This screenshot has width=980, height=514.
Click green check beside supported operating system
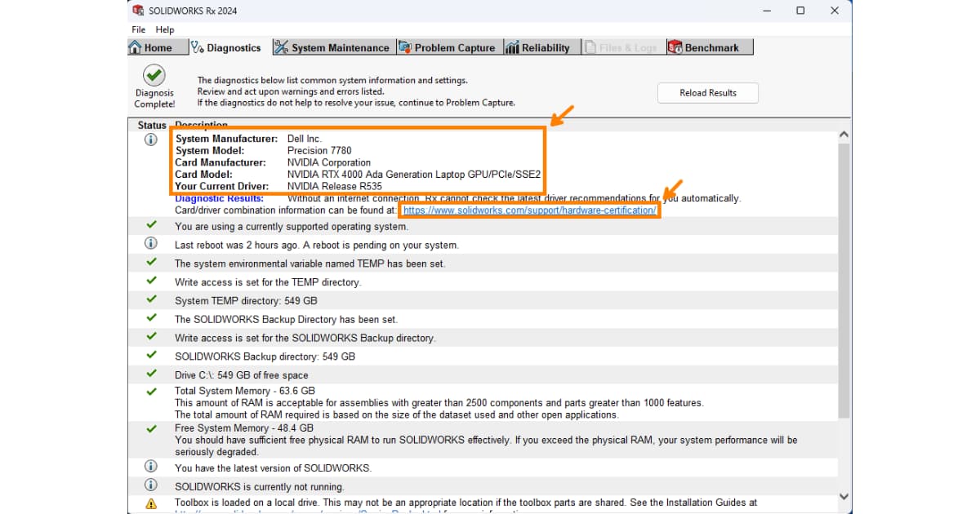[x=151, y=225]
